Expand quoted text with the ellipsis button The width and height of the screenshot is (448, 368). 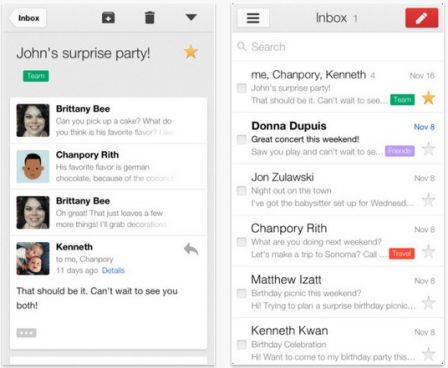26,333
